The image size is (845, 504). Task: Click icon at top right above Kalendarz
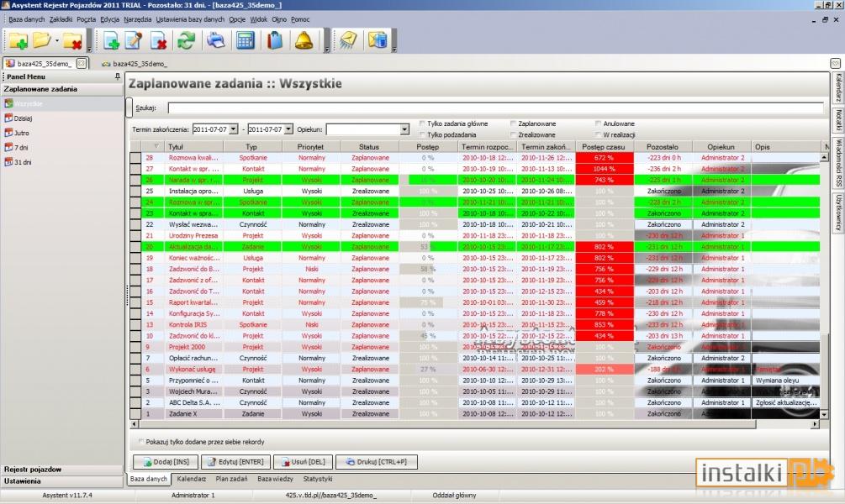(835, 63)
